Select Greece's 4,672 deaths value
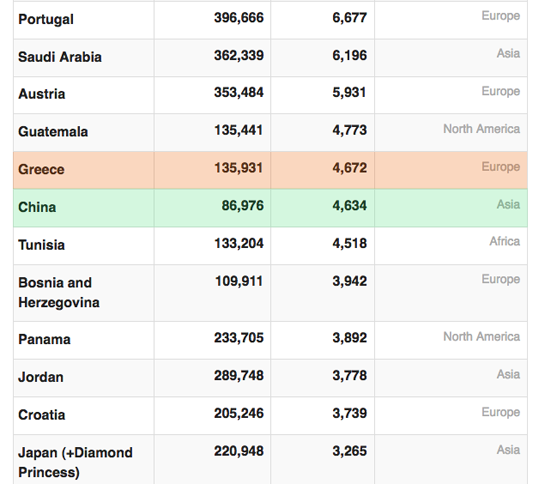The image size is (539, 484). 350,168
